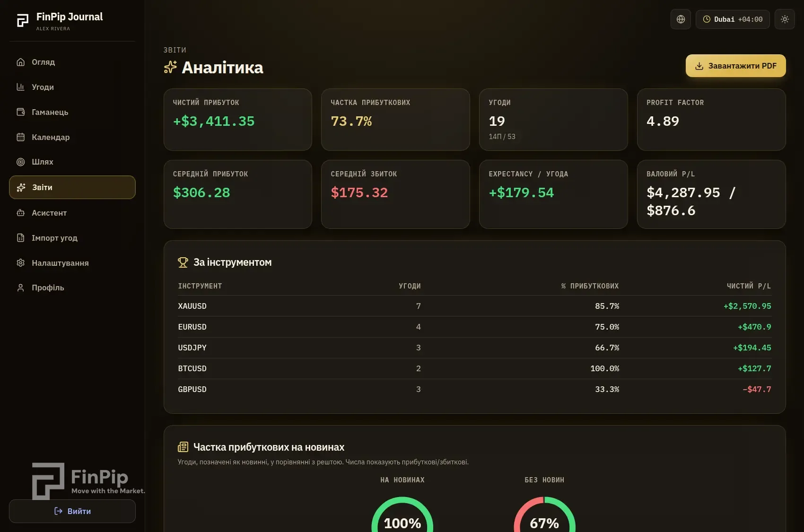Click the 100% news win-rate gauge
Screen dimensions: 804x532
click(402, 515)
